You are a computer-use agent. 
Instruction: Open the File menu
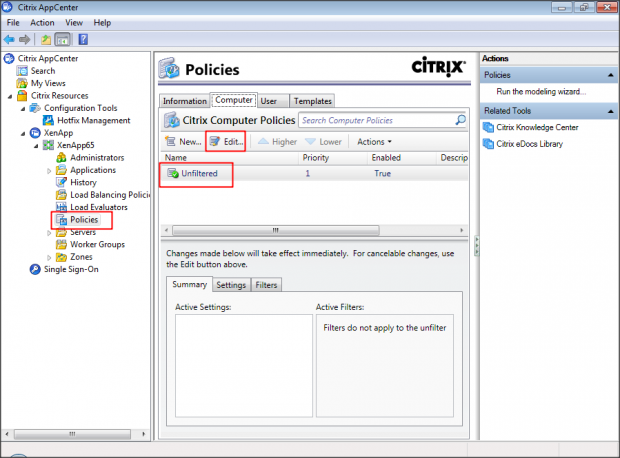pos(13,23)
